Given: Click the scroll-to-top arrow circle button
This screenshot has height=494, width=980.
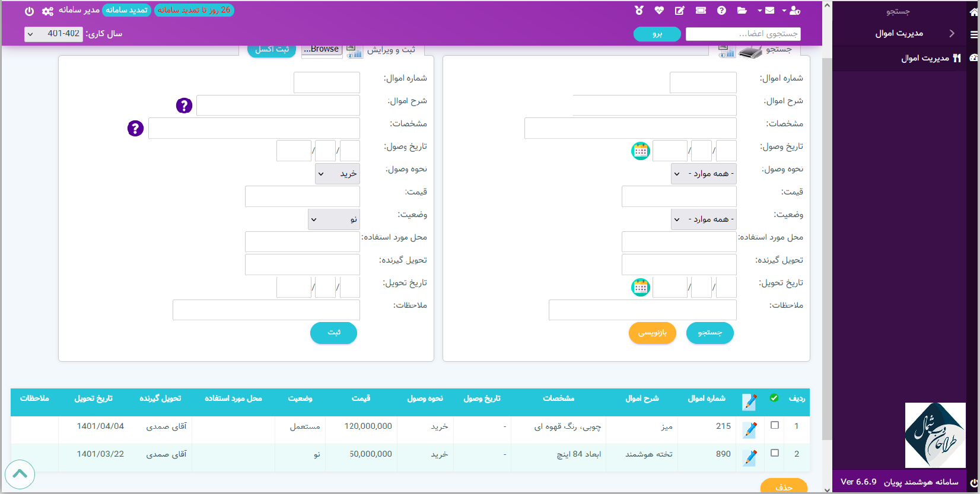Looking at the screenshot, I should 20,474.
